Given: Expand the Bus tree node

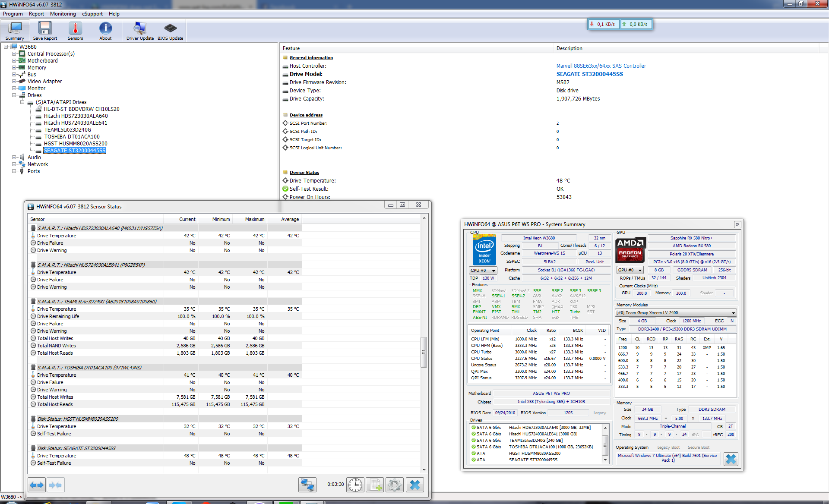Looking at the screenshot, I should tap(14, 74).
